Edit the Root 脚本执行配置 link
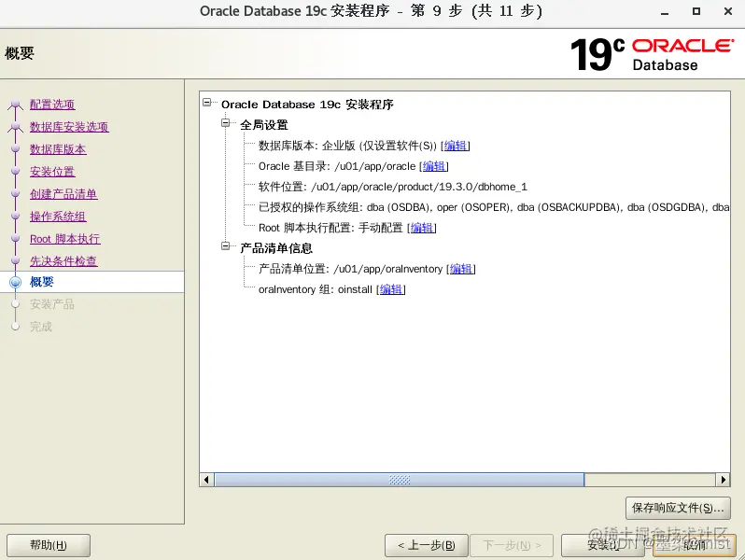Image resolution: width=745 pixels, height=560 pixels. tap(422, 228)
